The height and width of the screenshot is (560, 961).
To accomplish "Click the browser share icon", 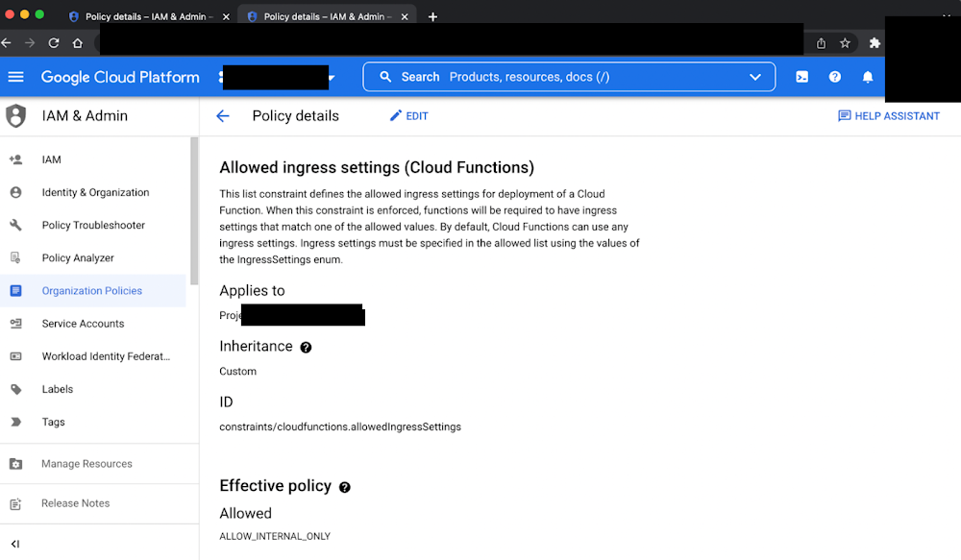I will pos(822,43).
